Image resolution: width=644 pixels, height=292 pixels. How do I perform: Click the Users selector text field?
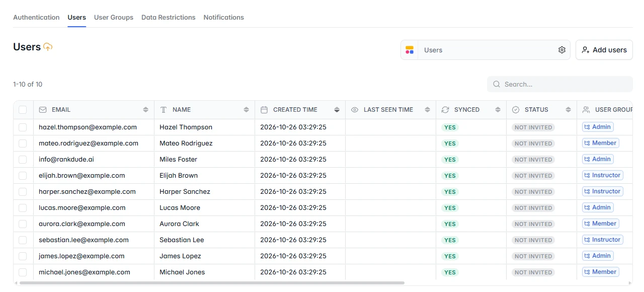click(x=487, y=50)
